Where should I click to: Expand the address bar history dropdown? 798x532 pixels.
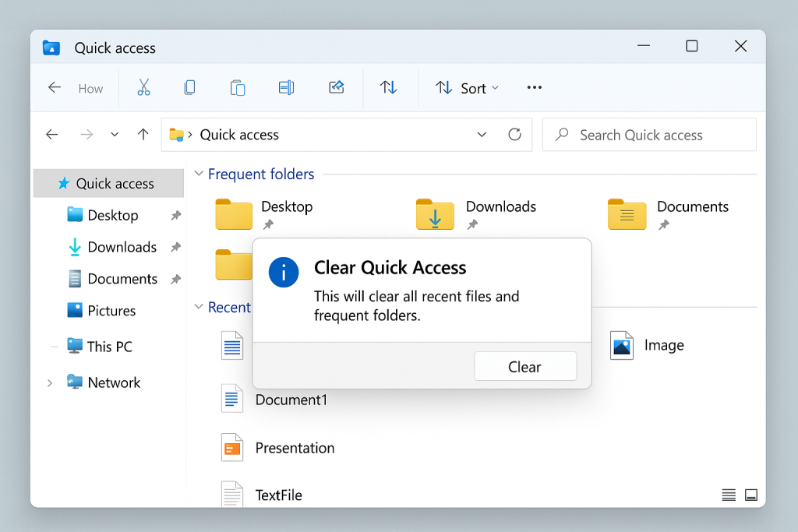(482, 135)
